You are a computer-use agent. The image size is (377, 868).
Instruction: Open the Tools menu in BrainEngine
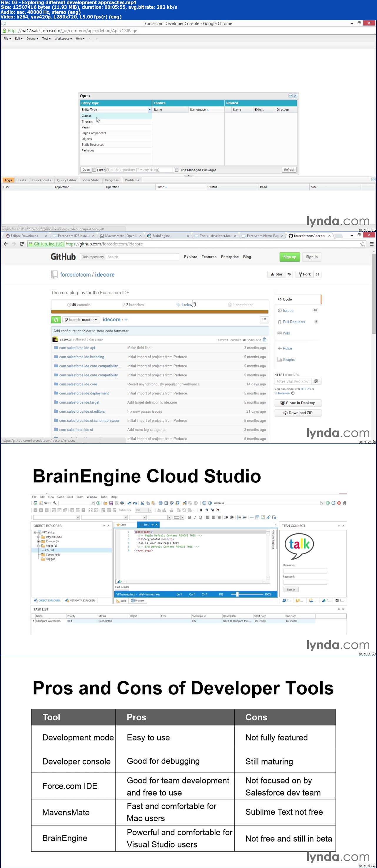tap(104, 497)
